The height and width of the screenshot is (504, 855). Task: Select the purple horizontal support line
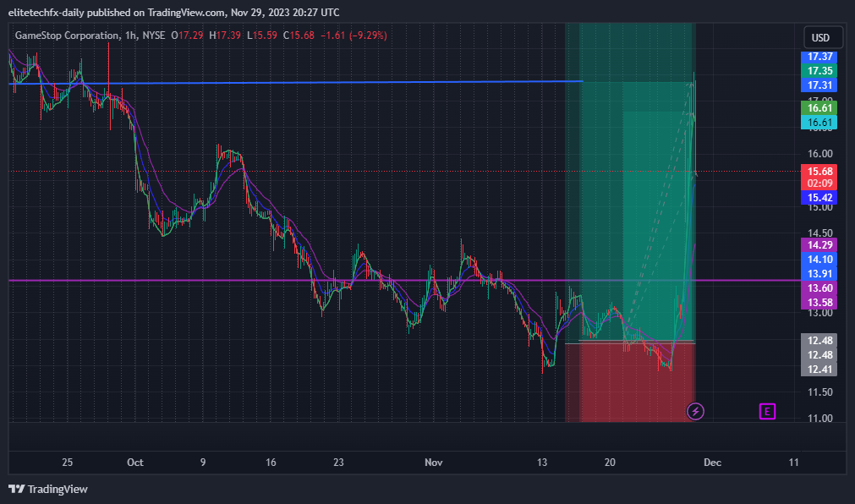pyautogui.click(x=403, y=281)
